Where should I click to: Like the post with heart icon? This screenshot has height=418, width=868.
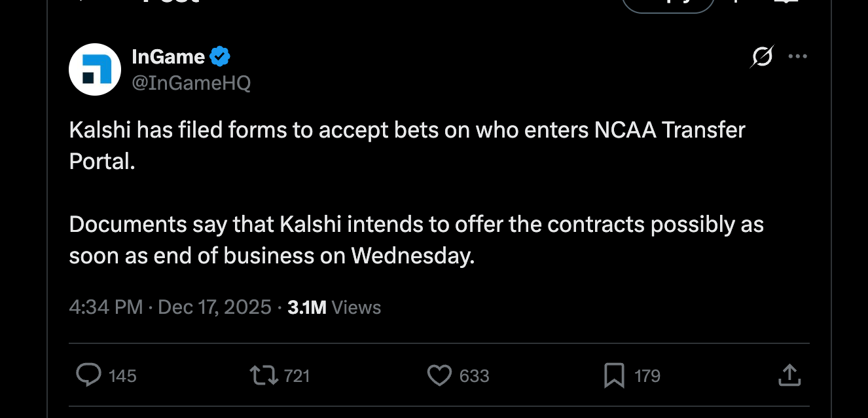coord(439,375)
